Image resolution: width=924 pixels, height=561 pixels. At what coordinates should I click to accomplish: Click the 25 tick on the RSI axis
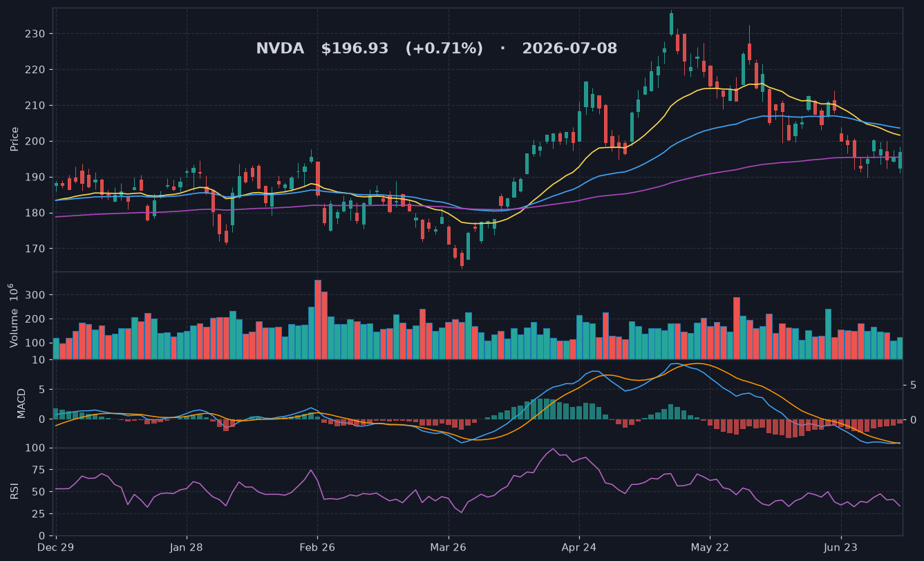(37, 515)
